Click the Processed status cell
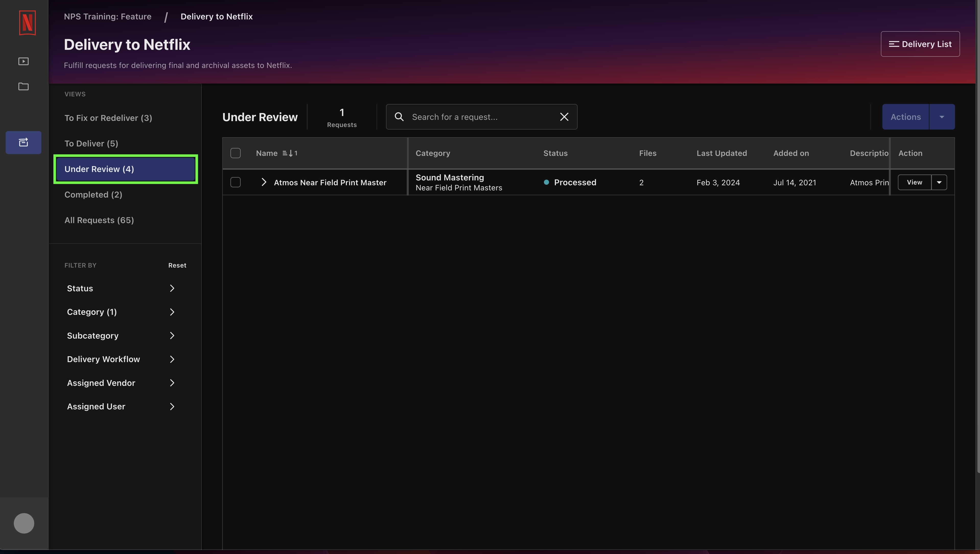 [x=570, y=182]
